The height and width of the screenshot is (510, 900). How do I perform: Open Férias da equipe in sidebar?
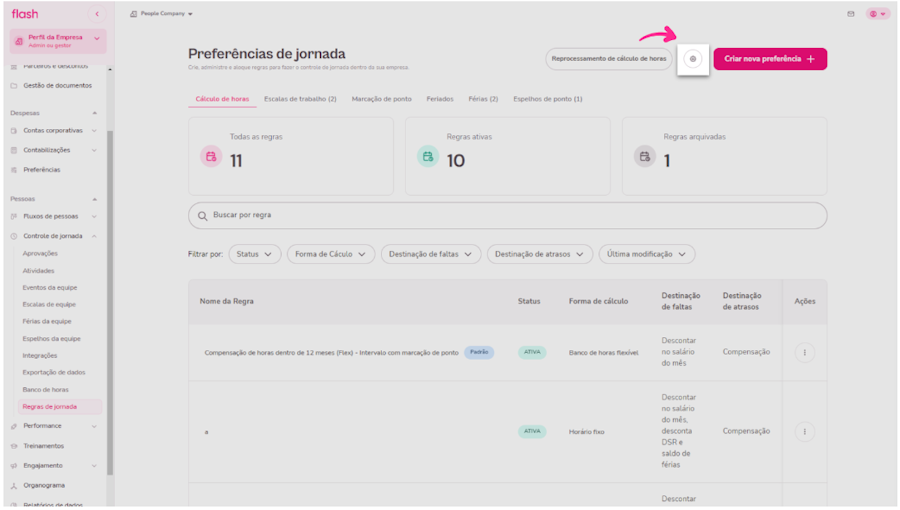coord(47,321)
